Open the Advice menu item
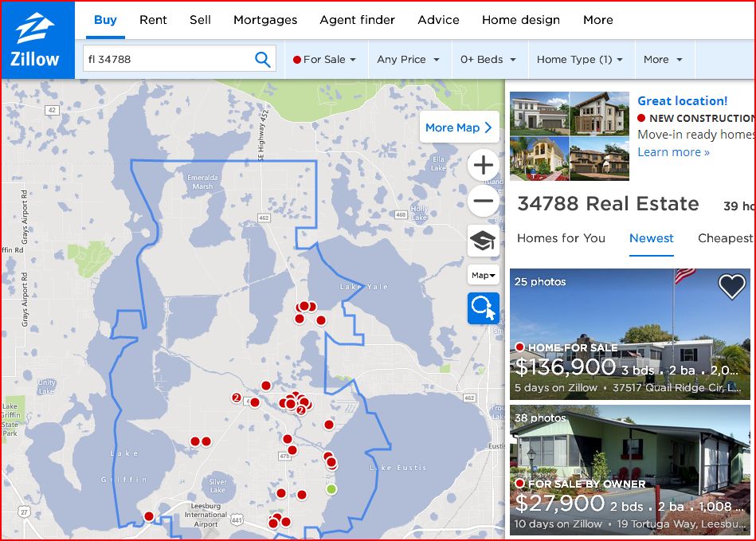Screen dimensions: 756x541 (438, 20)
